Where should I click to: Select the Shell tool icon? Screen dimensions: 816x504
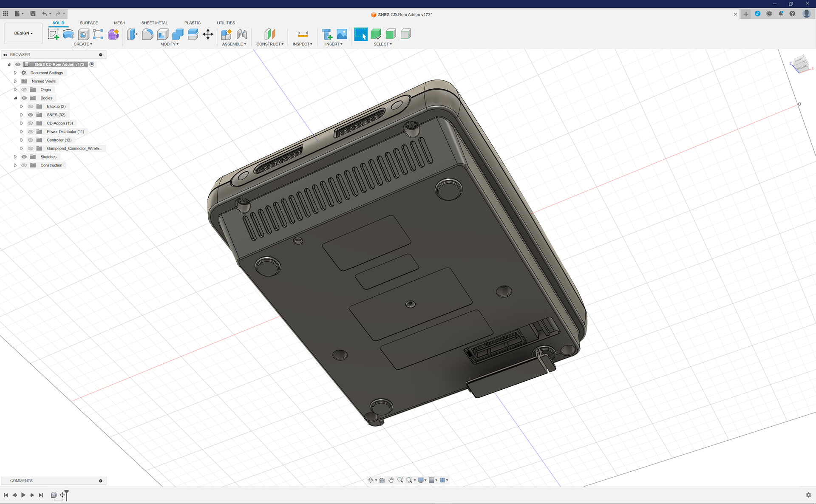click(x=163, y=34)
